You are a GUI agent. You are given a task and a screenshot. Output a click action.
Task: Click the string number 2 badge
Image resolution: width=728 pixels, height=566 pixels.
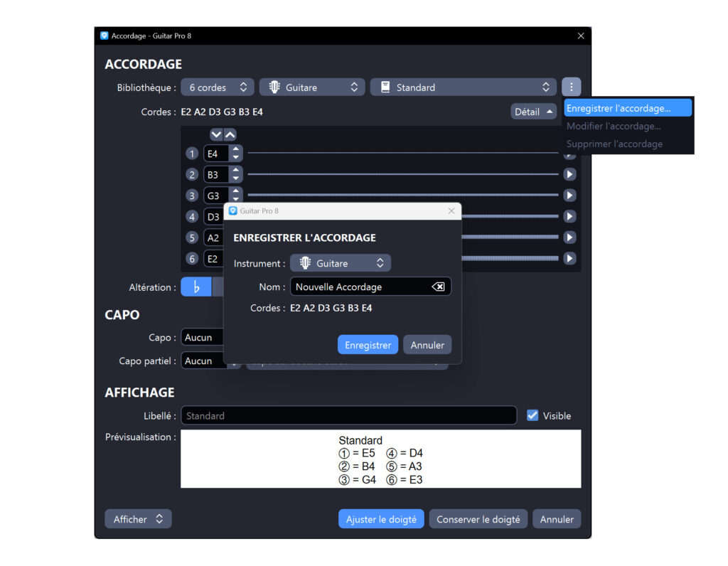[x=192, y=175]
